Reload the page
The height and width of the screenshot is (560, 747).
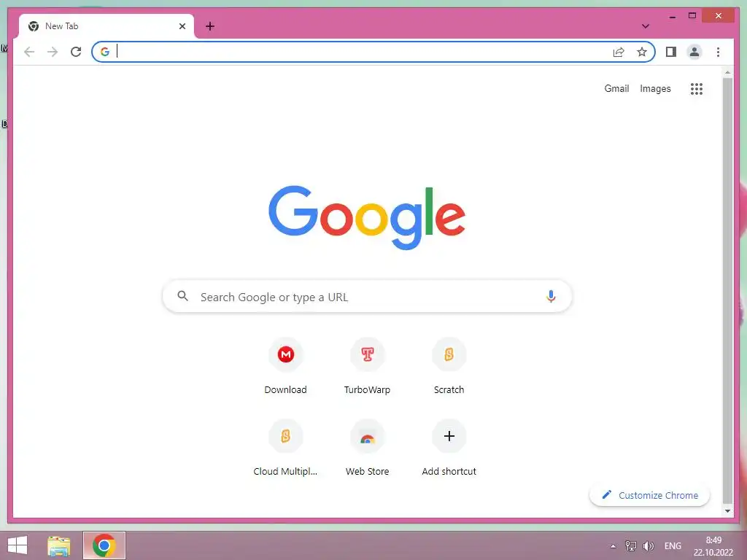click(76, 52)
